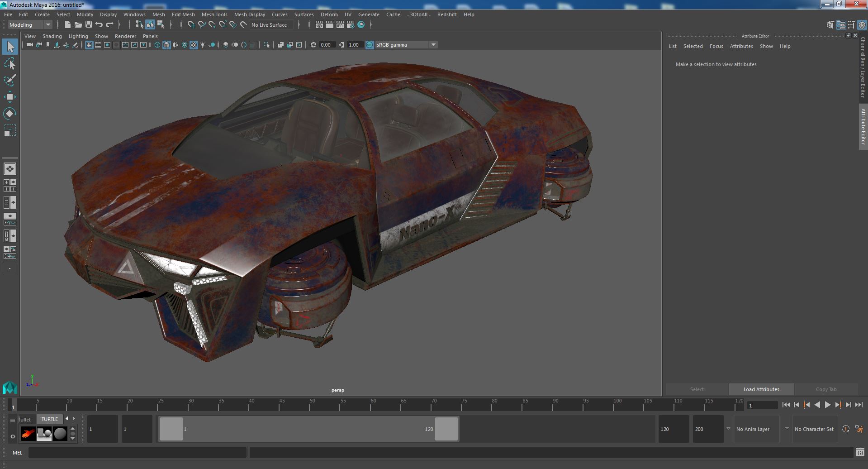Start IPR render
868x469 pixels.
click(340, 25)
